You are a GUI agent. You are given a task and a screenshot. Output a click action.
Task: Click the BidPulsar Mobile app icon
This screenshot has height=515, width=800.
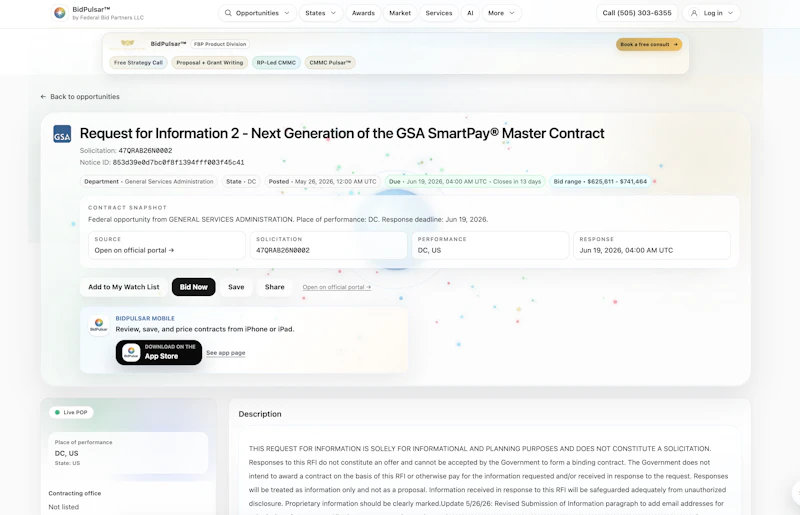99,325
